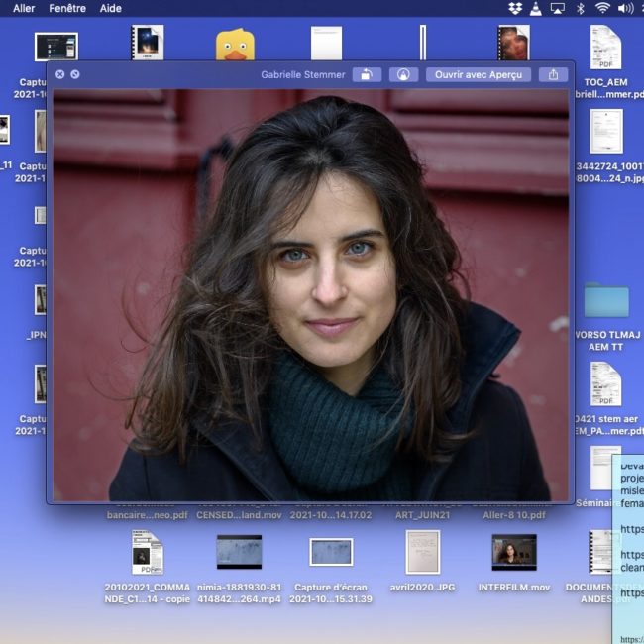The image size is (644, 644).
Task: Open the Wi-Fi status menu
Action: coord(602,8)
